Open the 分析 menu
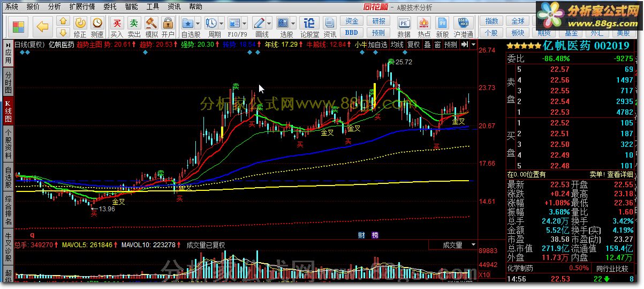644x289 pixels. point(54,6)
